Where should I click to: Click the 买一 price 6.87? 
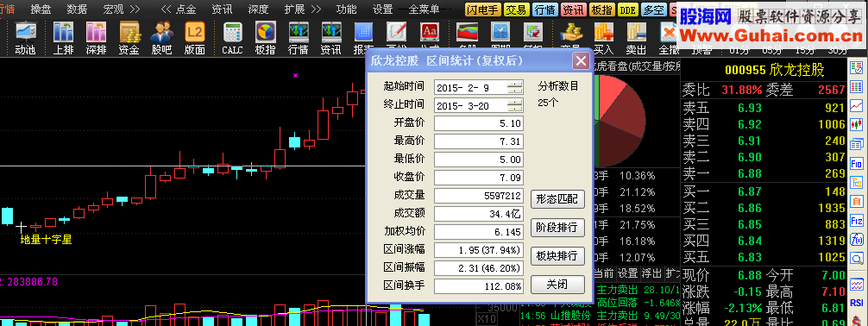750,191
